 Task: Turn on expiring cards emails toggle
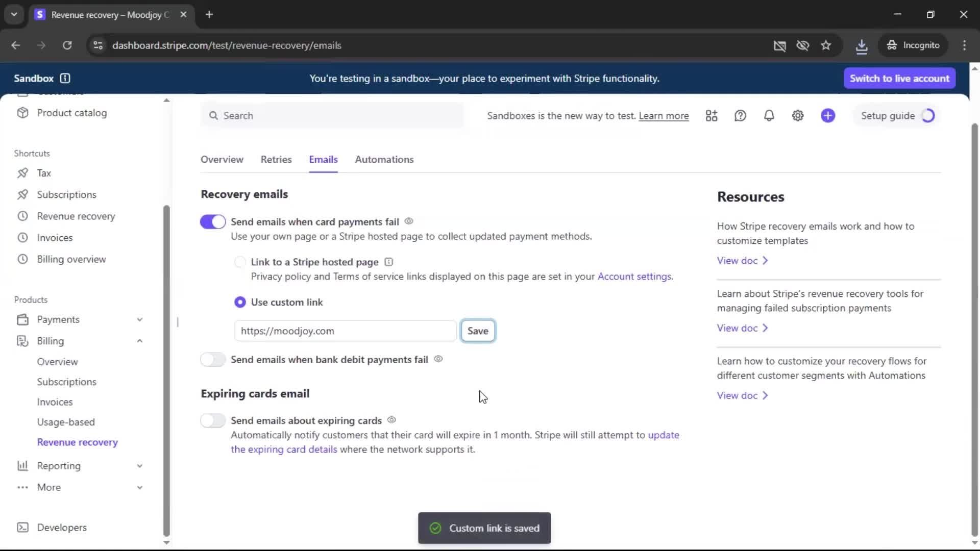(213, 420)
